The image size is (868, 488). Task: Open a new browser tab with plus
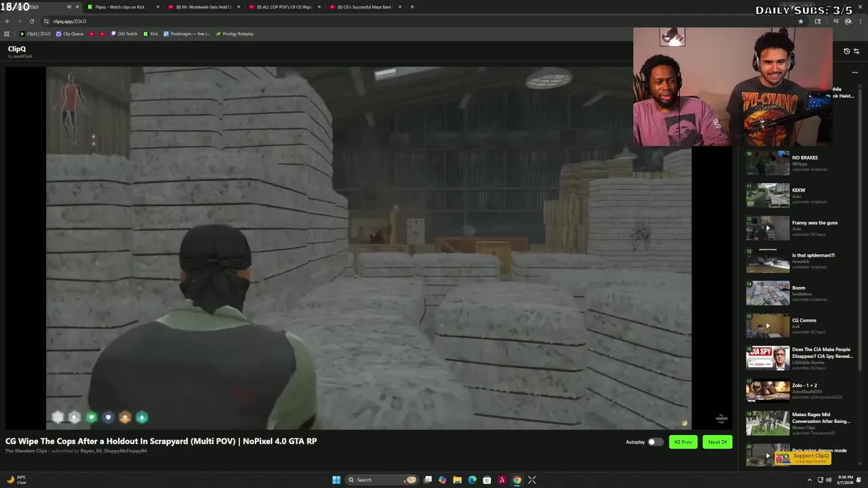pyautogui.click(x=412, y=7)
